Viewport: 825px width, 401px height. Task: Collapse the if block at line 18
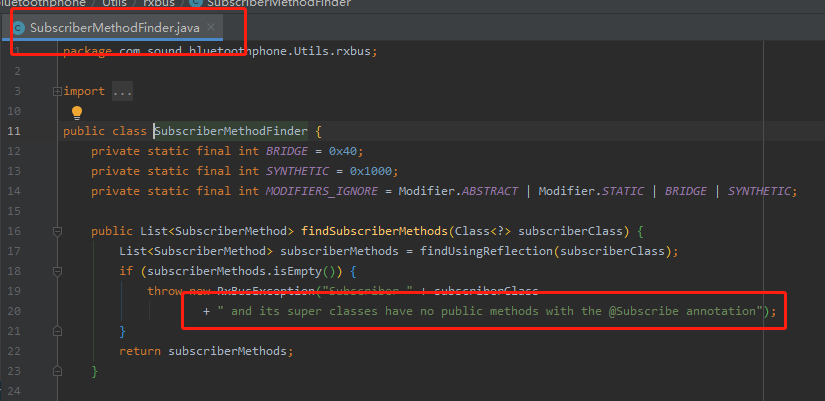click(57, 272)
